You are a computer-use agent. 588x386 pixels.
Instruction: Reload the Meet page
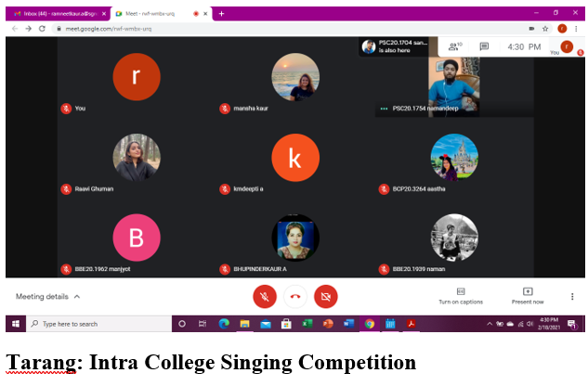click(x=42, y=29)
